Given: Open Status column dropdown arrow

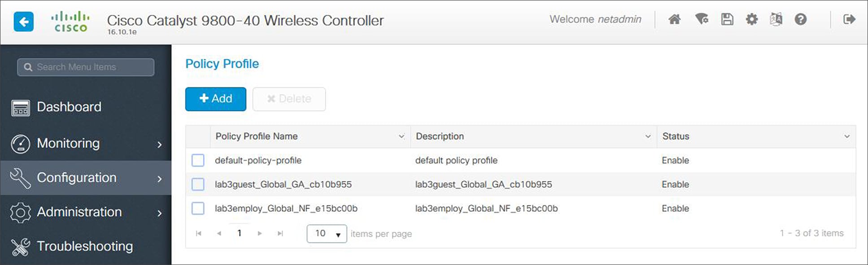Looking at the screenshot, I should [x=847, y=137].
